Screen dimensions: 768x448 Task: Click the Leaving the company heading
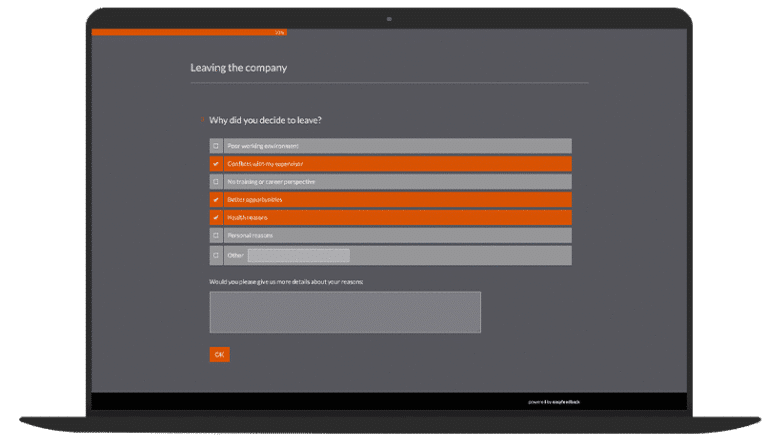pyautogui.click(x=239, y=68)
